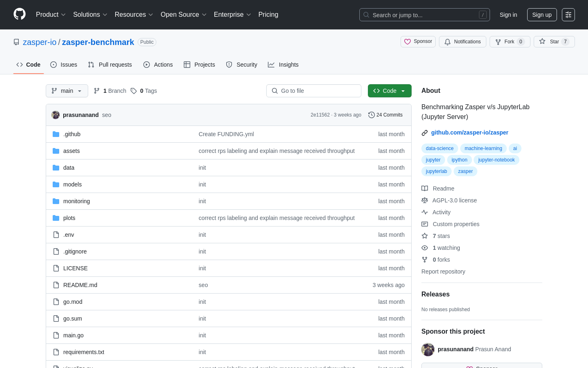The width and height of the screenshot is (588, 368).
Task: View the 24 Commits history
Action: tap(385, 115)
